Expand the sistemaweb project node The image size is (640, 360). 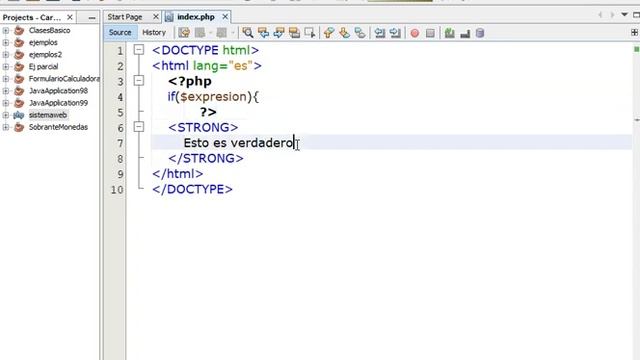pos(6,115)
